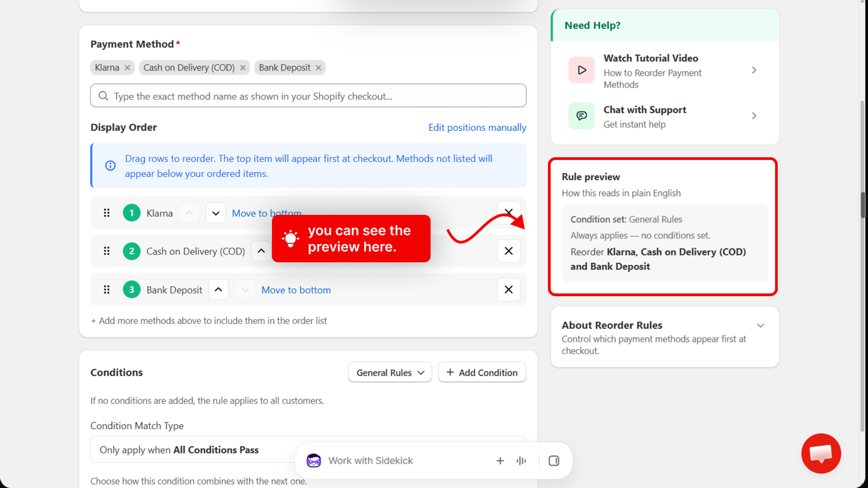The height and width of the screenshot is (488, 868).
Task: Delete Cash on Delivery row from order
Action: [509, 251]
